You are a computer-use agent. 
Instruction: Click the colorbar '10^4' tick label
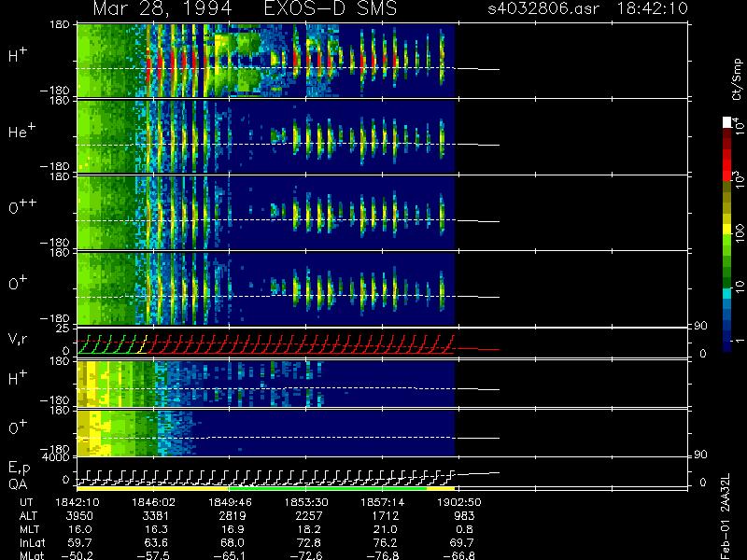click(x=738, y=126)
